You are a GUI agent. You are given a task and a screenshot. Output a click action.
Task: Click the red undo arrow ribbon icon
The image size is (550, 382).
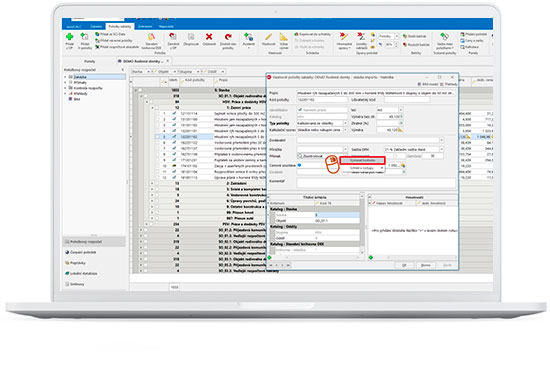pyautogui.click(x=228, y=36)
